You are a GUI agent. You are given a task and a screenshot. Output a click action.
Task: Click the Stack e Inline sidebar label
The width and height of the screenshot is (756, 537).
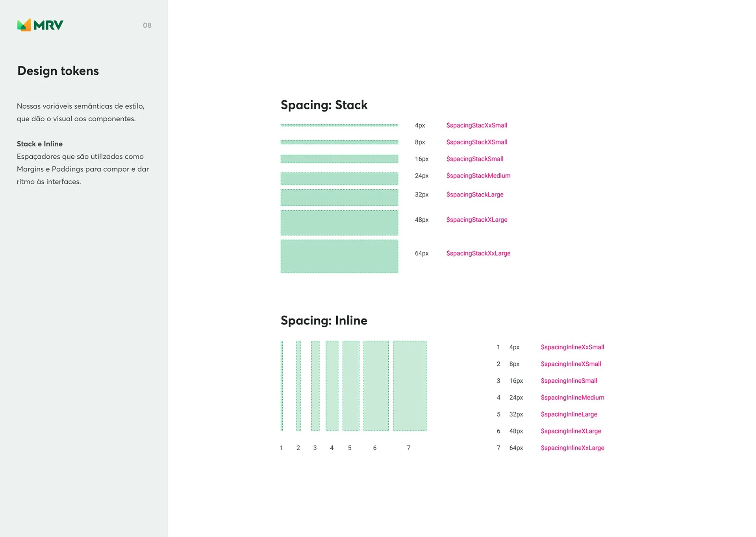coord(39,144)
